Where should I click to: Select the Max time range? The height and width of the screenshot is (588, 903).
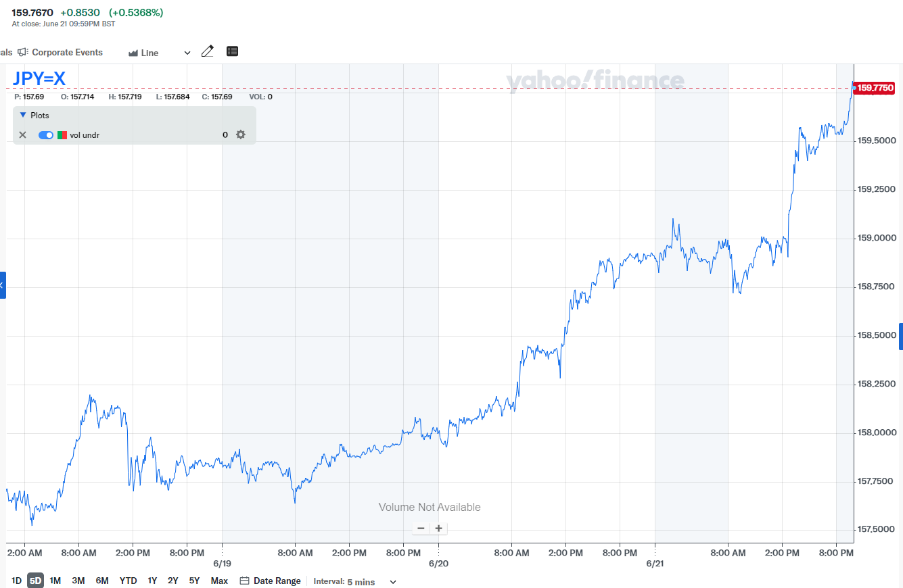click(x=219, y=581)
